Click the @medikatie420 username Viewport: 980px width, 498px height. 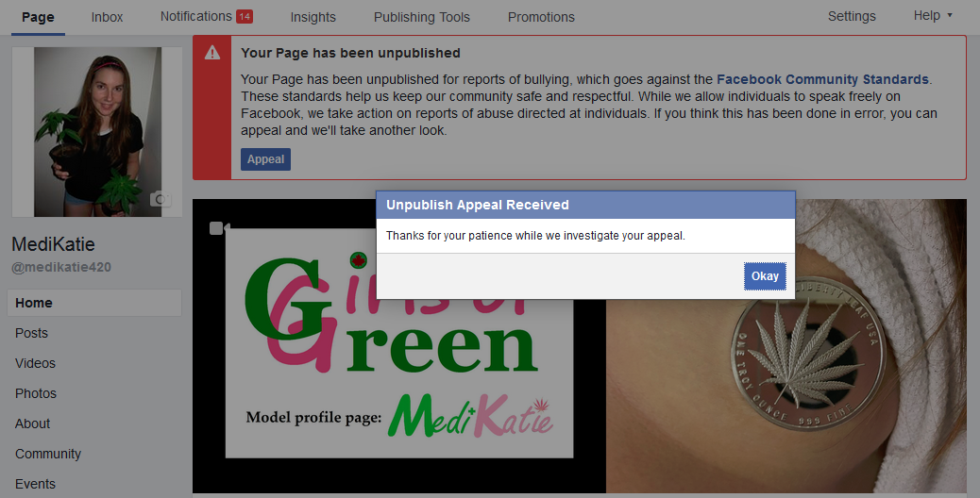pos(61,267)
